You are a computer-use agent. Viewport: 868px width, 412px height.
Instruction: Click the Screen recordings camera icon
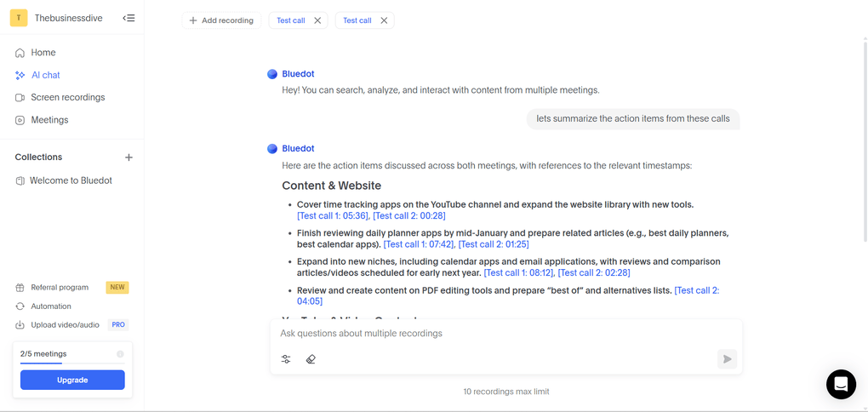point(20,97)
